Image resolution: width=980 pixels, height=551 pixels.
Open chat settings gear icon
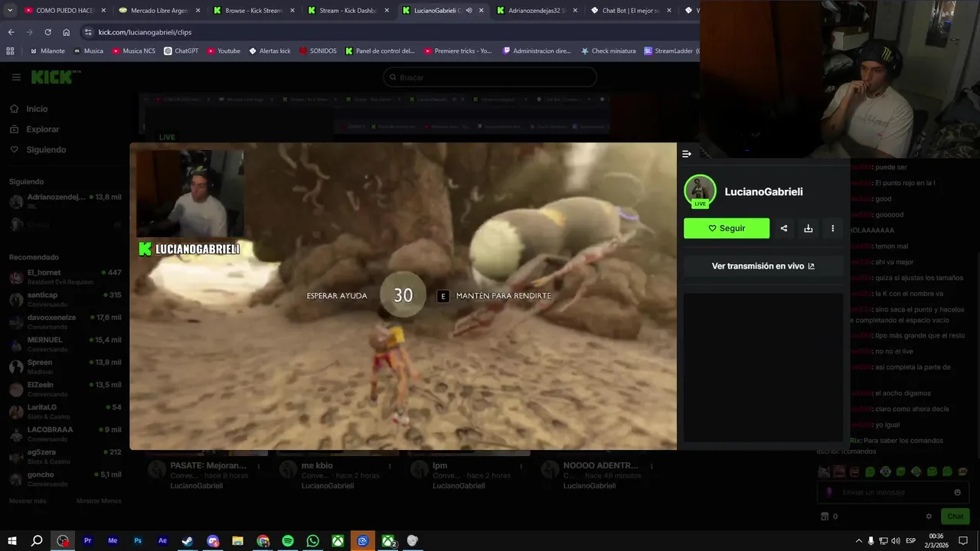[929, 517]
